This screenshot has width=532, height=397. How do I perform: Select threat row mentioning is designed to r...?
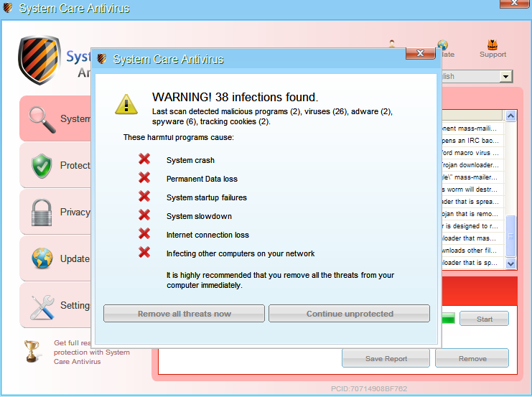coord(472,226)
